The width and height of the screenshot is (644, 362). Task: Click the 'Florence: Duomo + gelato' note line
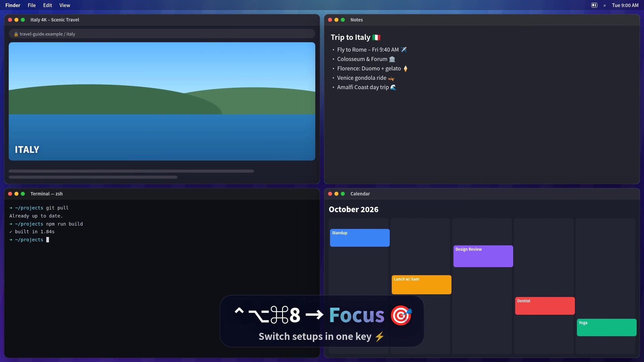372,68
